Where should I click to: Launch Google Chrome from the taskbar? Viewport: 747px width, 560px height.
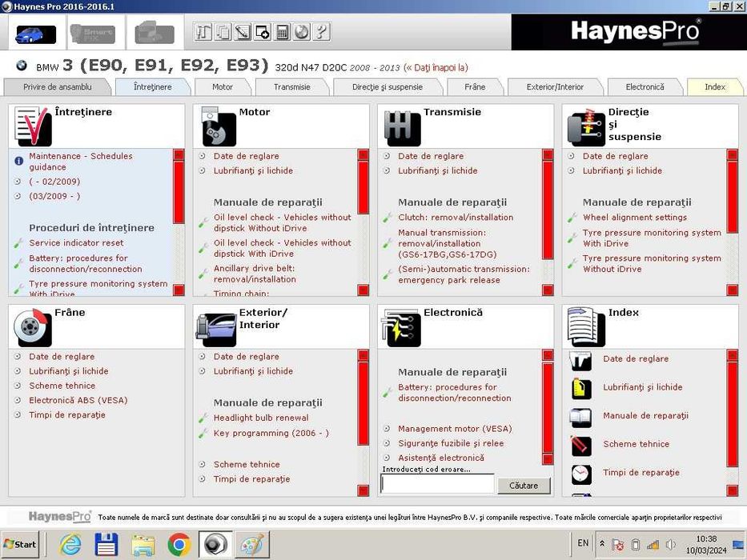[179, 544]
